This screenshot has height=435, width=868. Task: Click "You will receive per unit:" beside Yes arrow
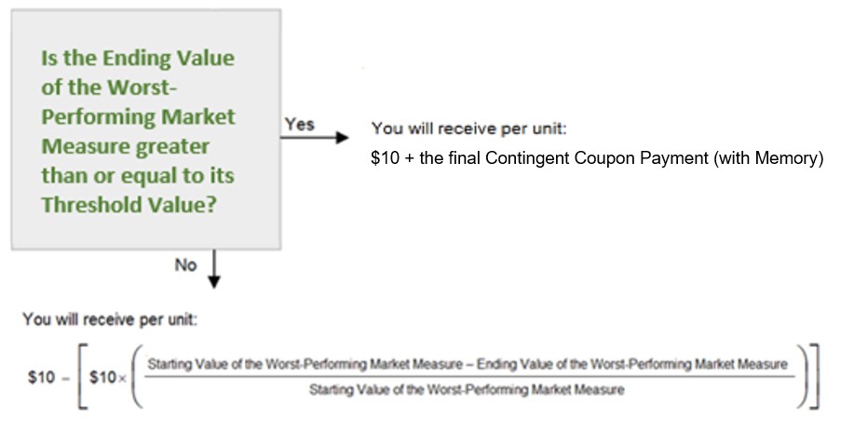tap(468, 129)
